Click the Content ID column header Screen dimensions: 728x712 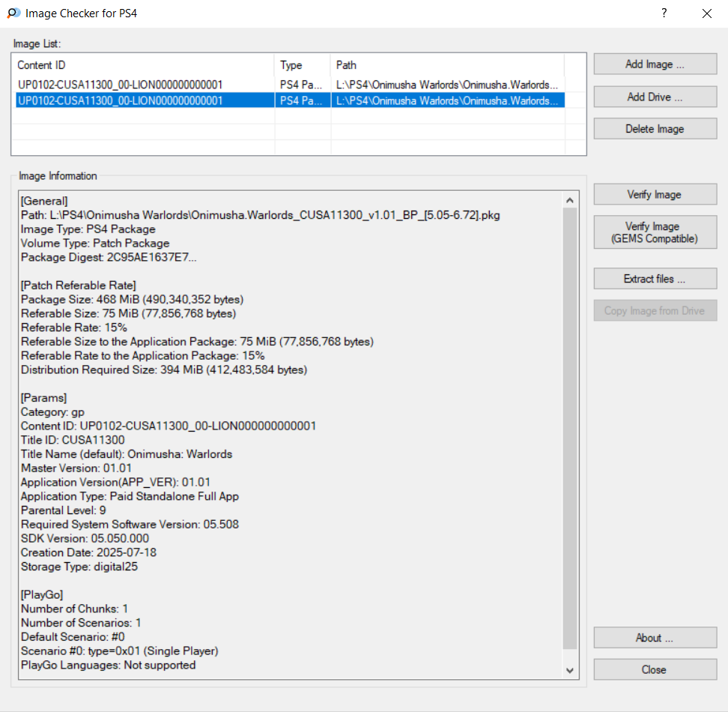pos(142,65)
